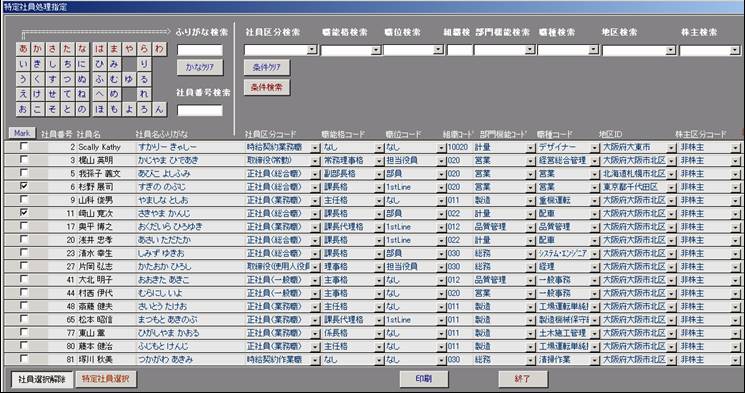Run search with 条件検索 button
The height and width of the screenshot is (393, 745).
267,88
